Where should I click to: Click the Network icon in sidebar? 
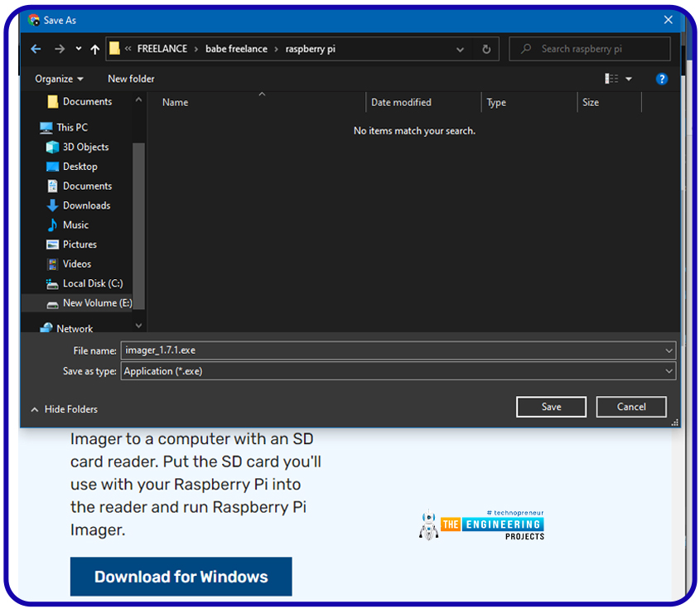[x=46, y=328]
